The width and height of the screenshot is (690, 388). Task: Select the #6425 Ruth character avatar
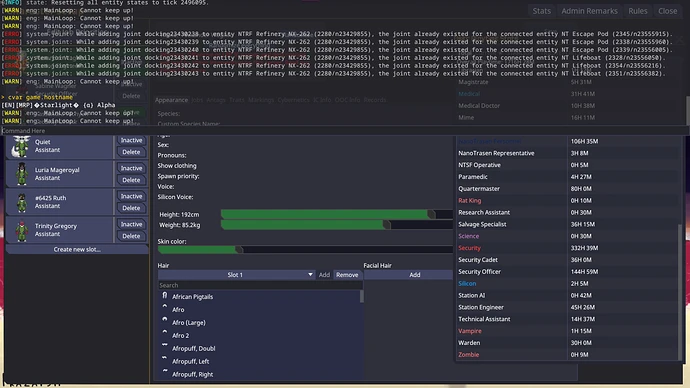tap(22, 202)
